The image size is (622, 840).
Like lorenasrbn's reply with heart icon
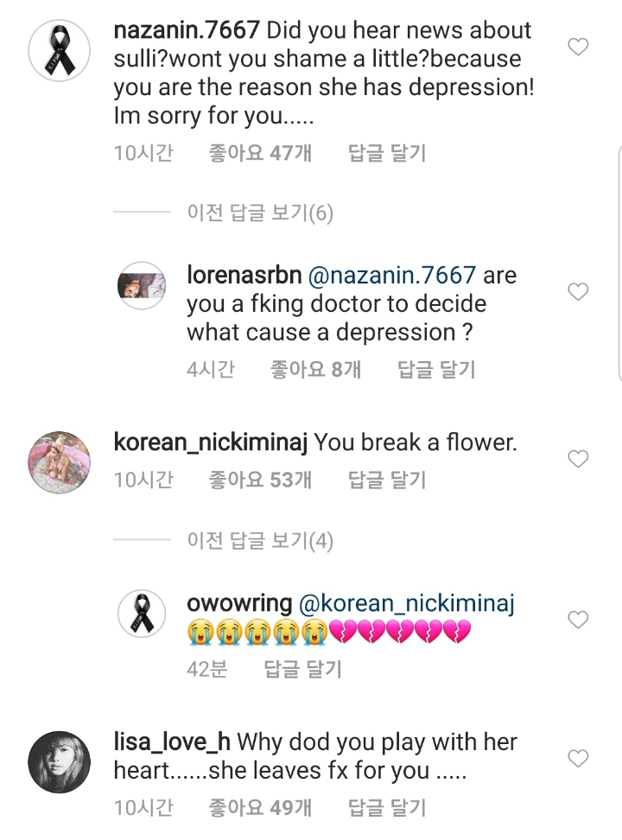point(578,292)
